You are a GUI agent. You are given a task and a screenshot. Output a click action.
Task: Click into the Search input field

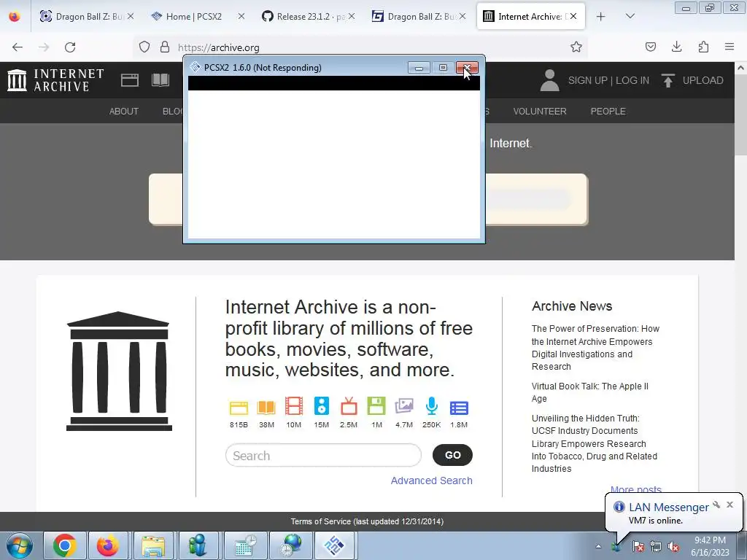tap(323, 455)
